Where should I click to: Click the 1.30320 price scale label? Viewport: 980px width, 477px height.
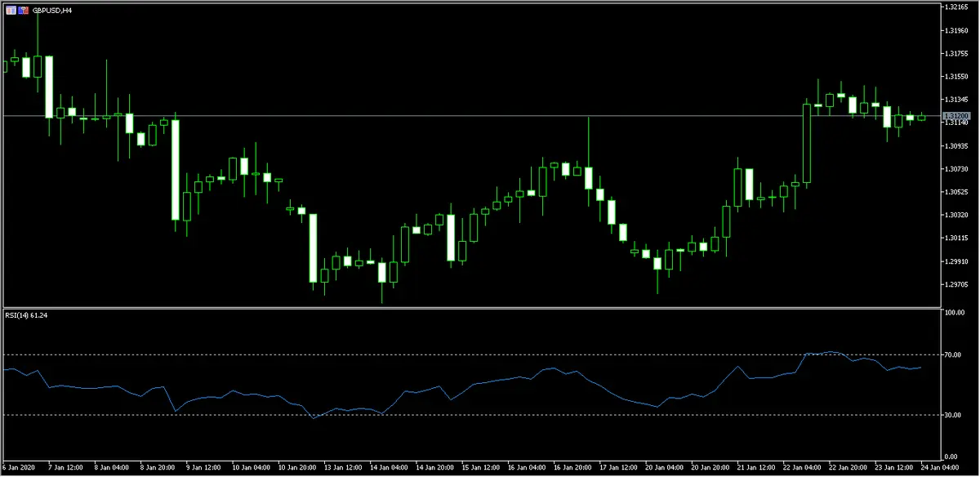[x=955, y=215]
